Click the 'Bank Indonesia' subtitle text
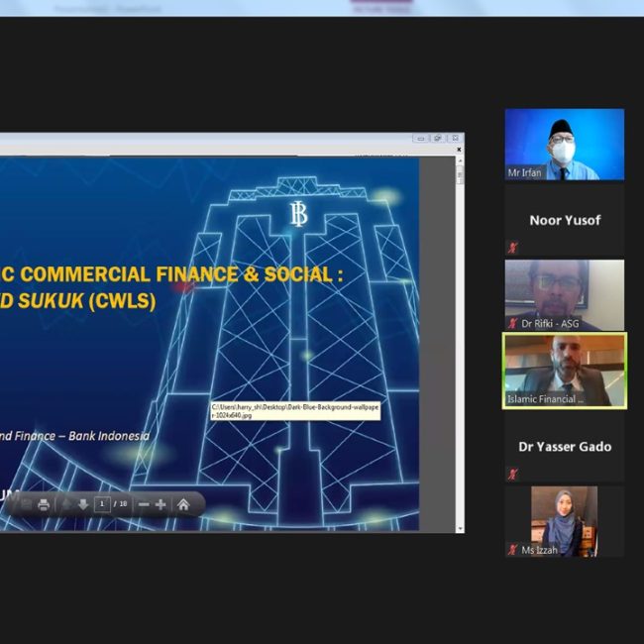Image resolution: width=644 pixels, height=644 pixels. click(109, 436)
